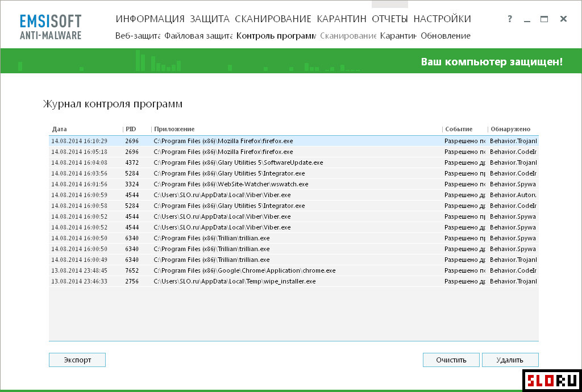Click the detection cell in the wipe_installer.exe row
Screen dimensions: 582x392
(513, 281)
